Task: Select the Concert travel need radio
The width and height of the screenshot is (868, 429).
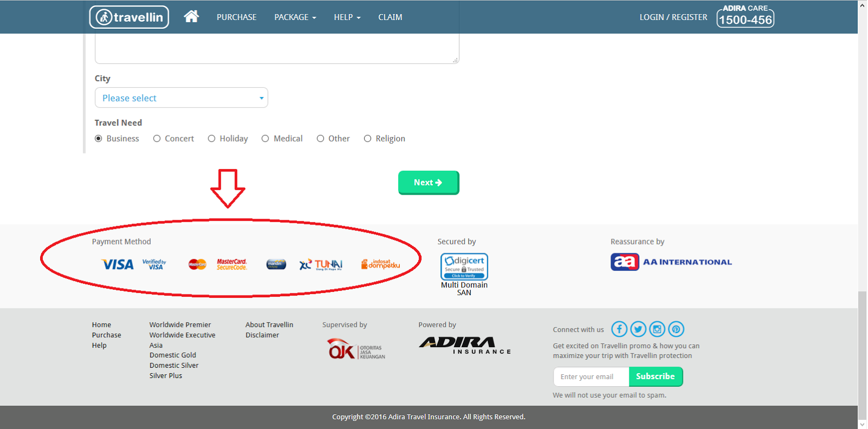Action: click(x=157, y=138)
